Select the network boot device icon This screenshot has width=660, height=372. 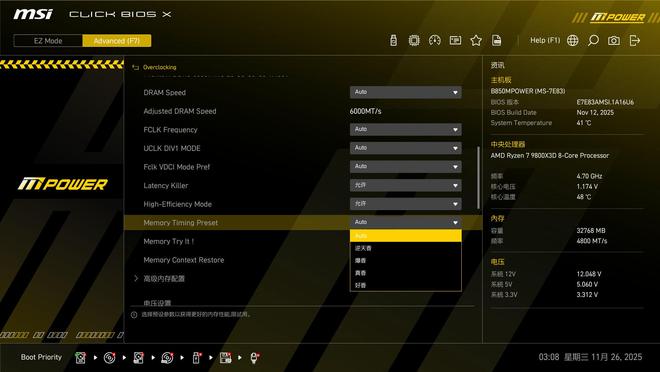pyautogui.click(x=254, y=358)
